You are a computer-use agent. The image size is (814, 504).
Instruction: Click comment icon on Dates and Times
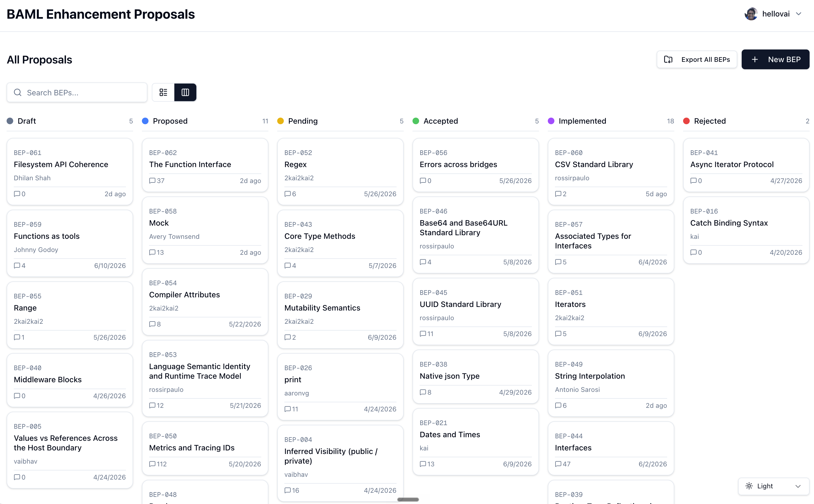click(423, 464)
